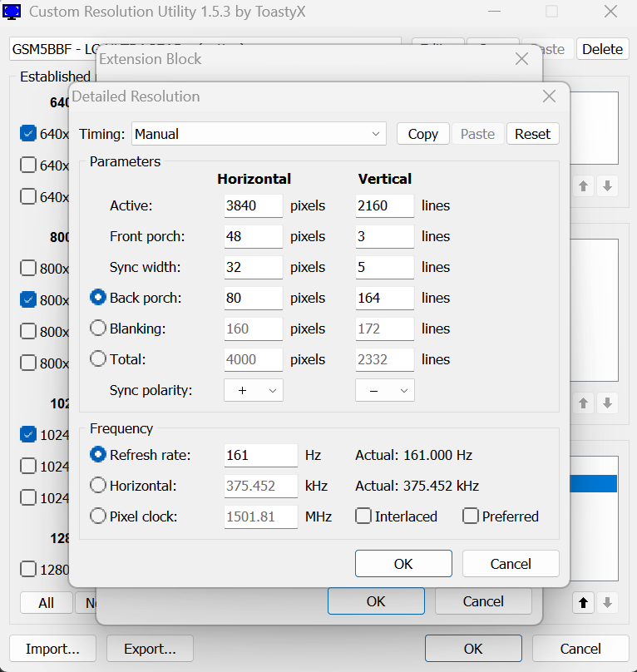The image size is (637, 672).
Task: Click the horizontal Active pixels field
Action: point(253,205)
